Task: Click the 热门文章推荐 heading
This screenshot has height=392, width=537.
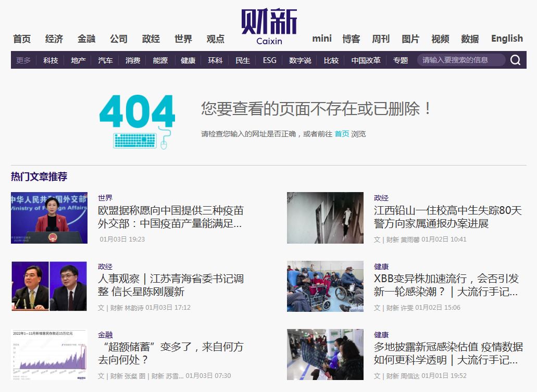Action: tap(39, 176)
